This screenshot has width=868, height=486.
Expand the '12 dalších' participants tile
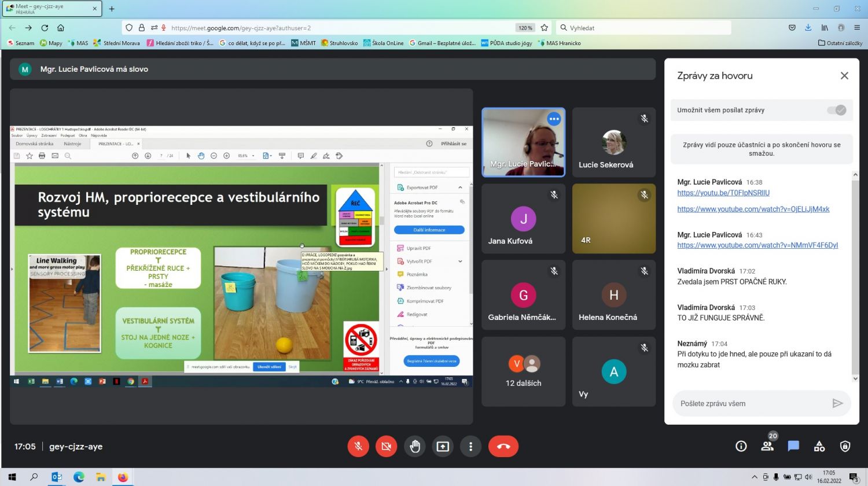[523, 371]
